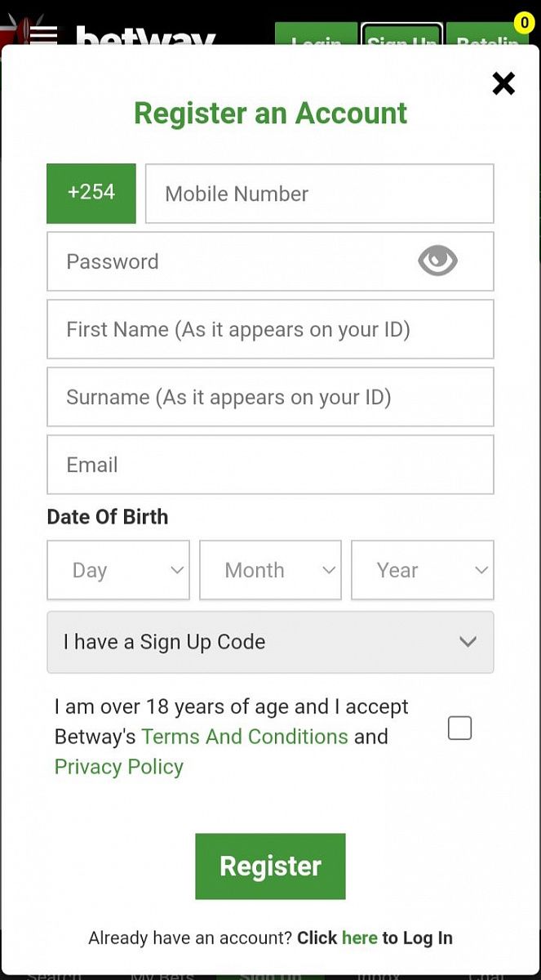Viewport: 541px width, 980px height.
Task: Tick the over 18 terms checkbox
Action: (459, 728)
